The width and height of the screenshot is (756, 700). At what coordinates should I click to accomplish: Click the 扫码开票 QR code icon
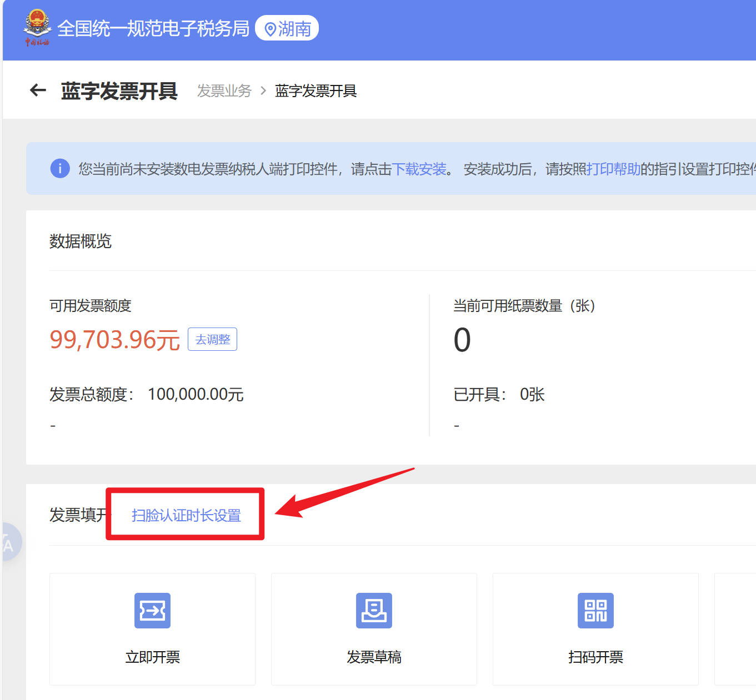595,611
